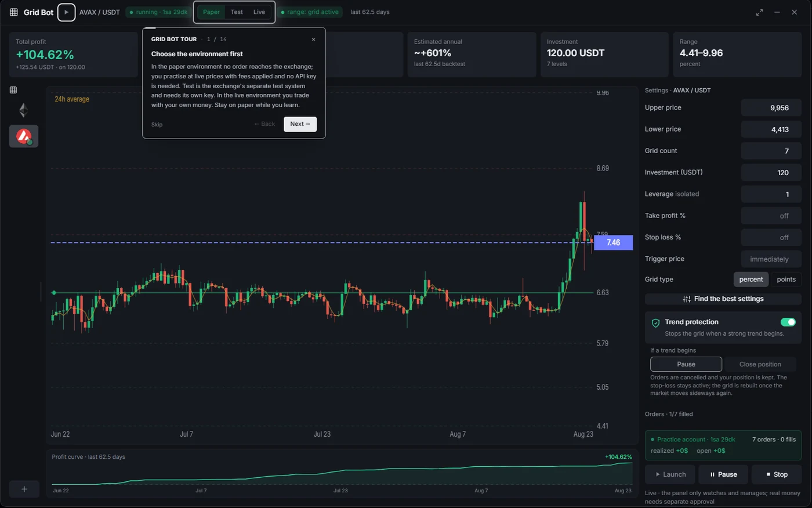
Task: Click the Estimated annual ~+601% card
Action: click(472, 55)
